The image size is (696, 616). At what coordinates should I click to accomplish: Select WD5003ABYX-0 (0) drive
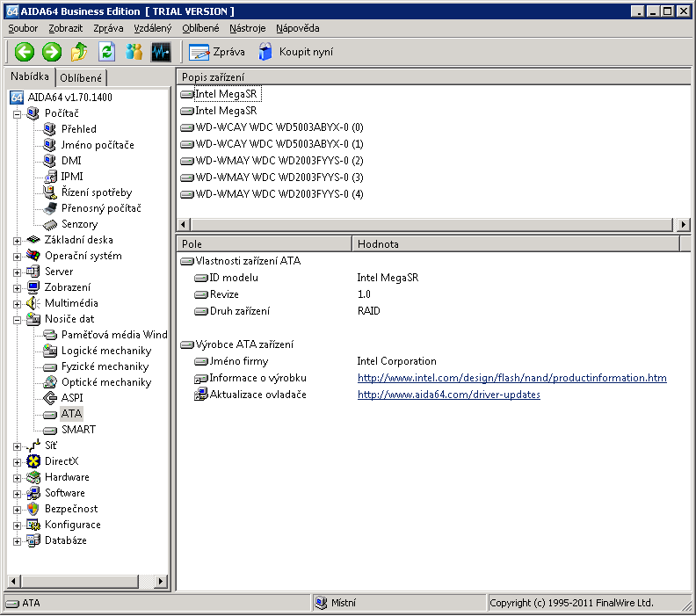pyautogui.click(x=279, y=127)
